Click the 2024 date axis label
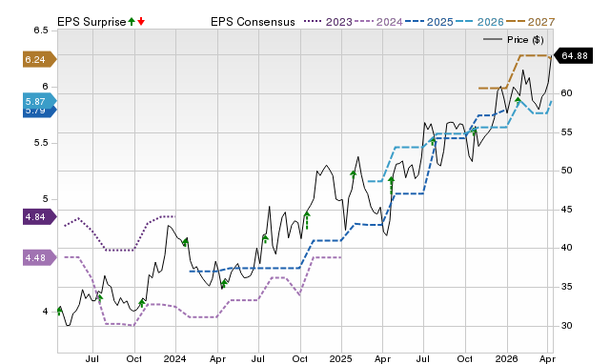 tap(175, 358)
